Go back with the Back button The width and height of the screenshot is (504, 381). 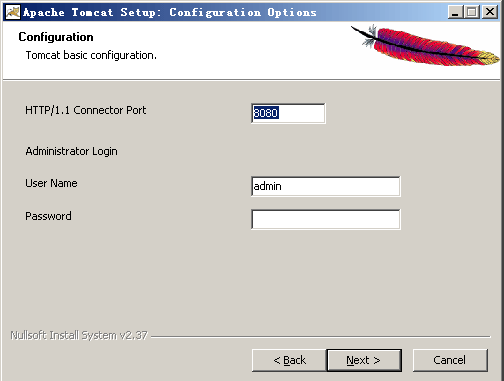[x=289, y=360]
